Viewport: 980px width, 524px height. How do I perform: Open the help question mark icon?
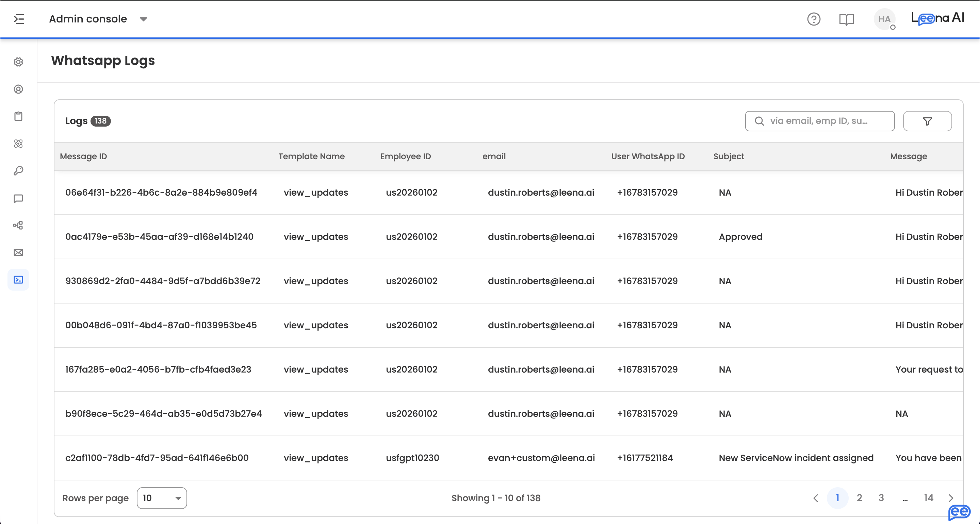click(814, 19)
